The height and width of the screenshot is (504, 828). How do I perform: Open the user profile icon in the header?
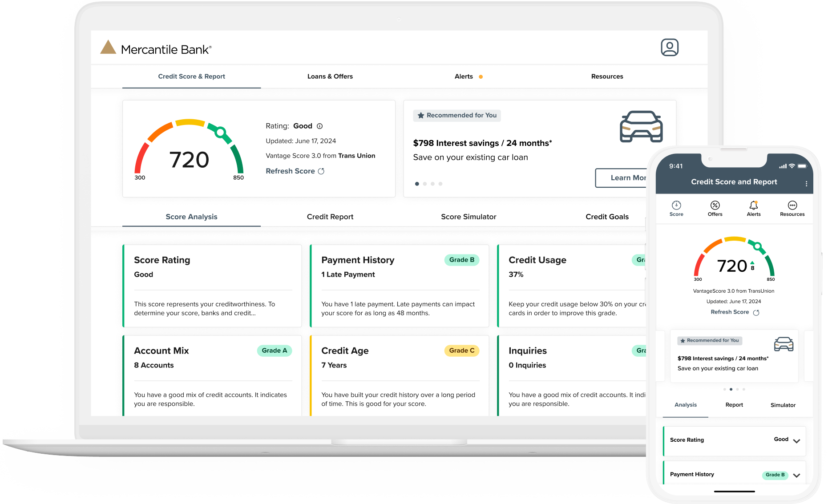tap(669, 47)
